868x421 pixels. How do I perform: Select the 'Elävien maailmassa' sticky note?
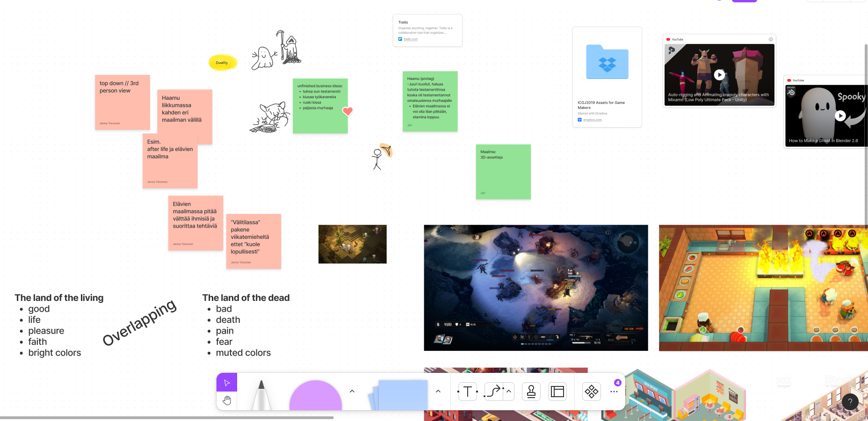point(195,223)
